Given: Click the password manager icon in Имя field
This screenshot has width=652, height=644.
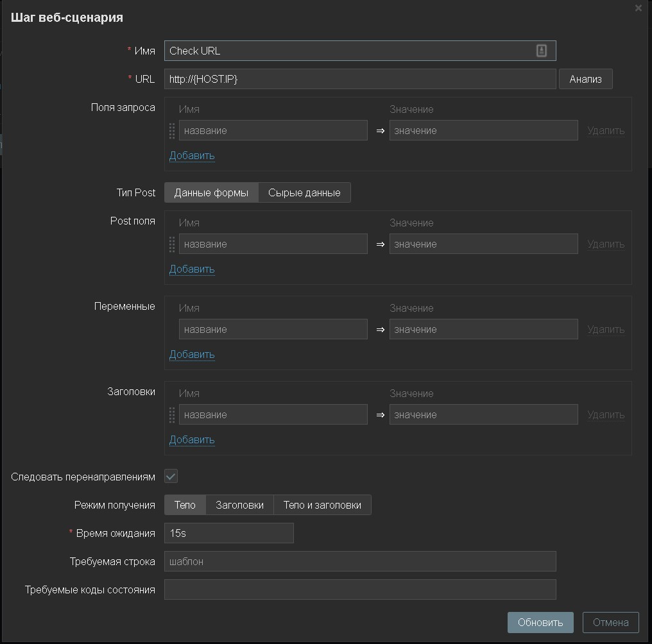Looking at the screenshot, I should point(541,51).
